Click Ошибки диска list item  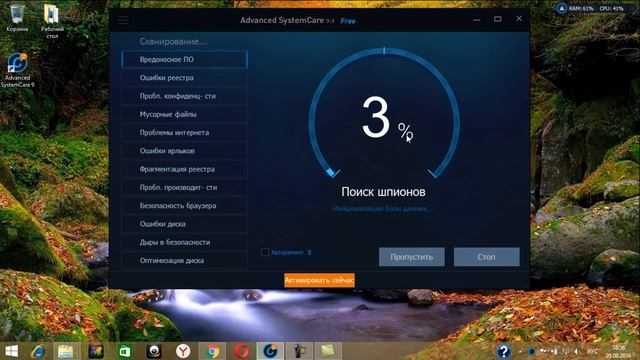click(184, 224)
